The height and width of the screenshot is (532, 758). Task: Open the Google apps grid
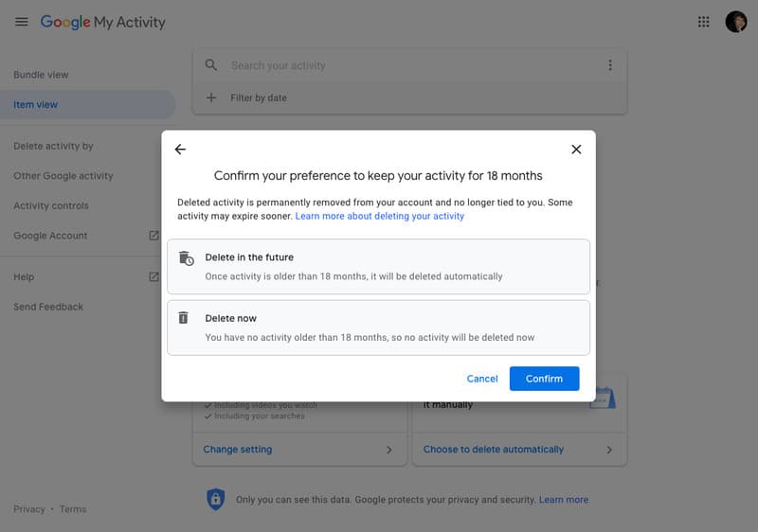[x=703, y=22]
